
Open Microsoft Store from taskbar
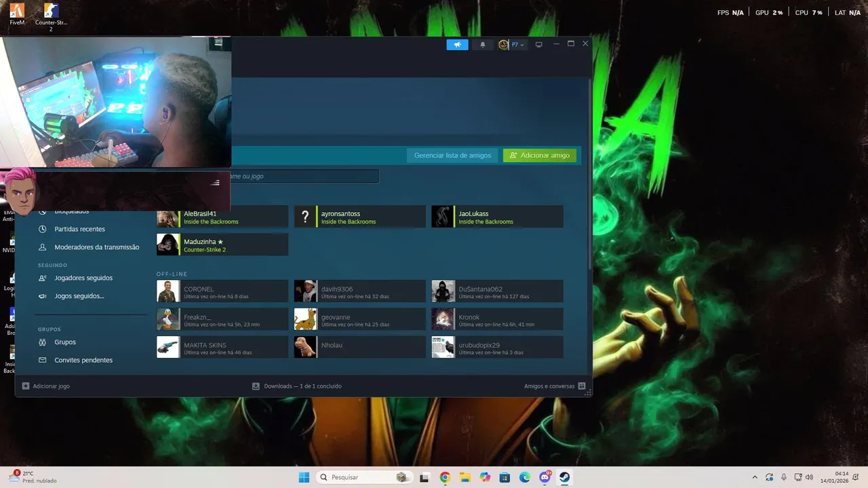click(505, 477)
